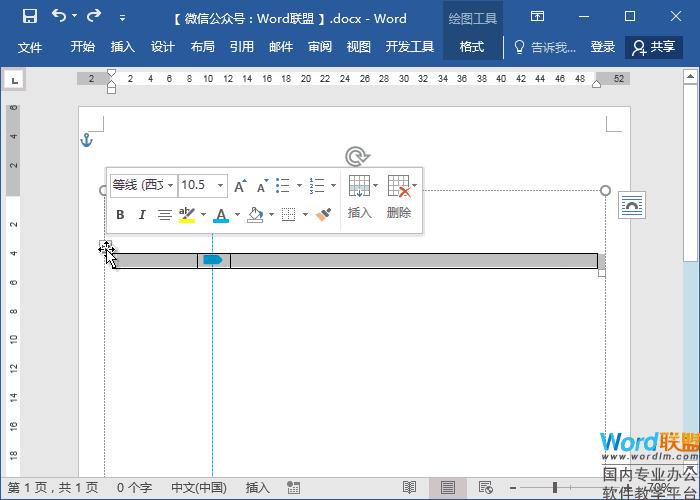Toggle italic formatting
Screen dimensions: 700x500
pyautogui.click(x=142, y=215)
